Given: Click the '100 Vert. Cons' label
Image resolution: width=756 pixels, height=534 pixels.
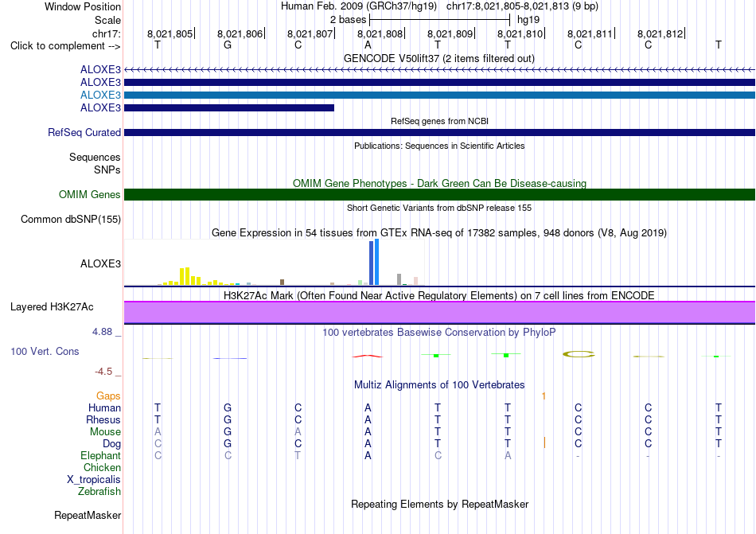Looking at the screenshot, I should click(x=45, y=351).
